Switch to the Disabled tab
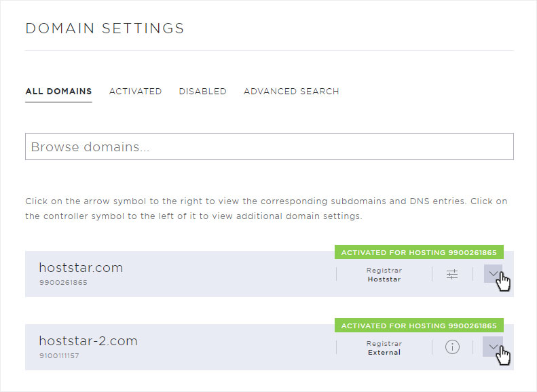Viewport: 537px width, 392px height. click(203, 92)
